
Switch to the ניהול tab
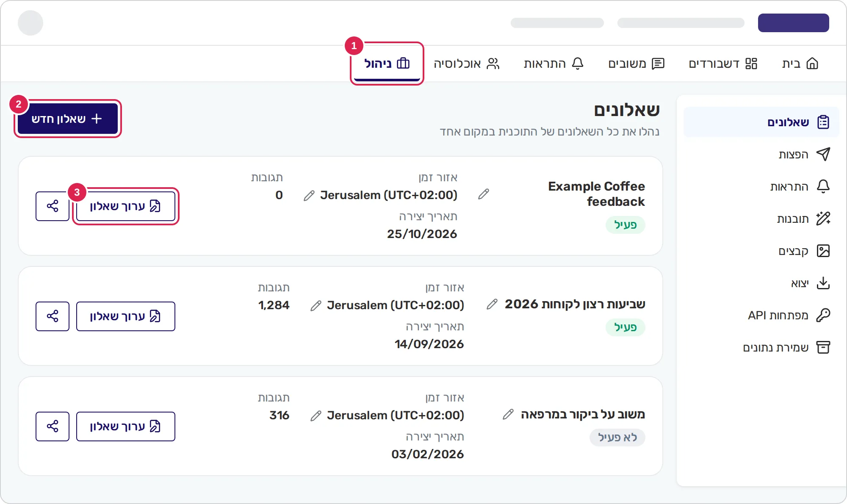pos(387,64)
